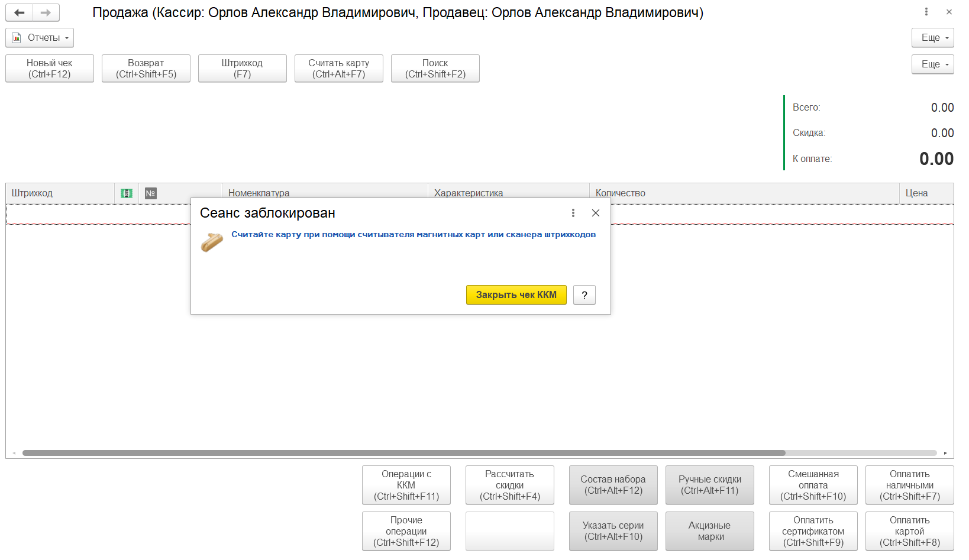Click the scrollbar left arrow
This screenshot has height=560, width=969.
[x=14, y=453]
